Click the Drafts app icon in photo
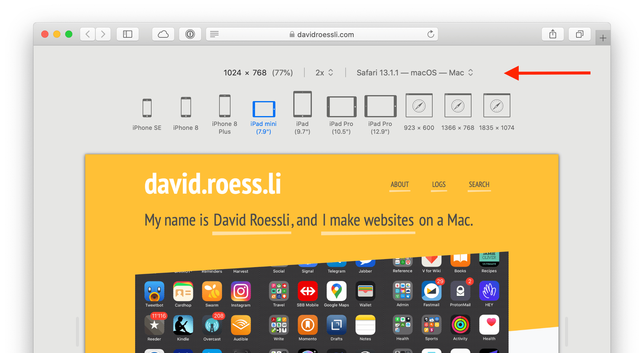Viewport: 644px width, 353px height. point(336,325)
